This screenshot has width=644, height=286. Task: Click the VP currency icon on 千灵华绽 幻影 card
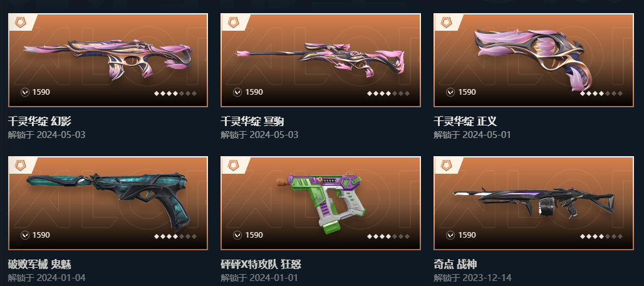24,92
